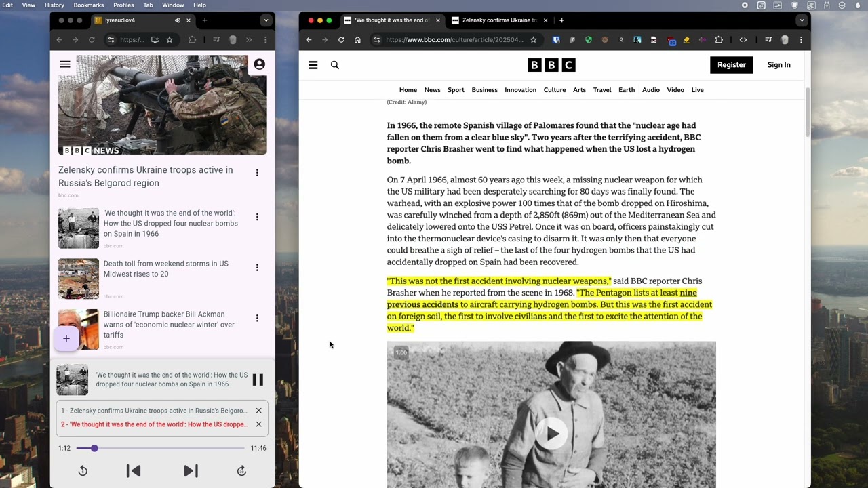Open options for Midwest storms death toll article
The image size is (868, 488).
point(257,268)
